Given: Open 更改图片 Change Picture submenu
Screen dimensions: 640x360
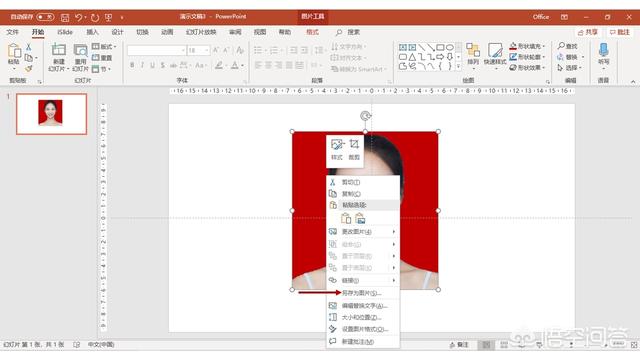Looking at the screenshot, I should (x=363, y=231).
